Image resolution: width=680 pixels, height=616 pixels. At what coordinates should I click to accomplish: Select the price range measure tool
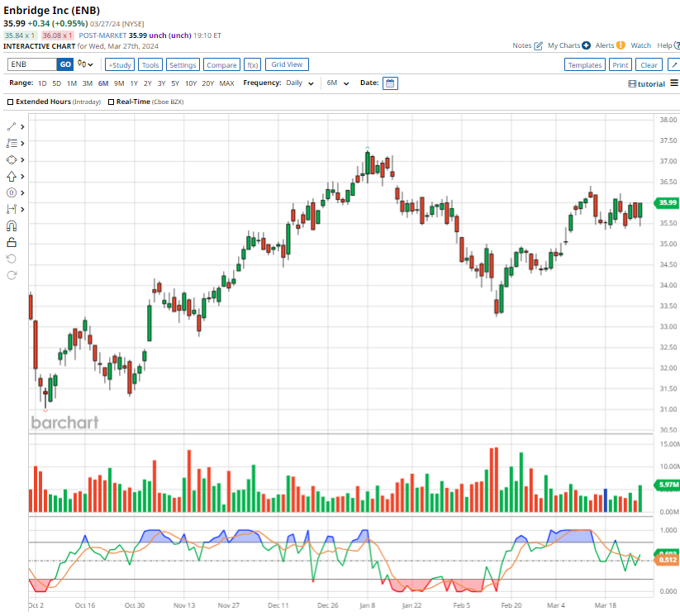tap(12, 209)
